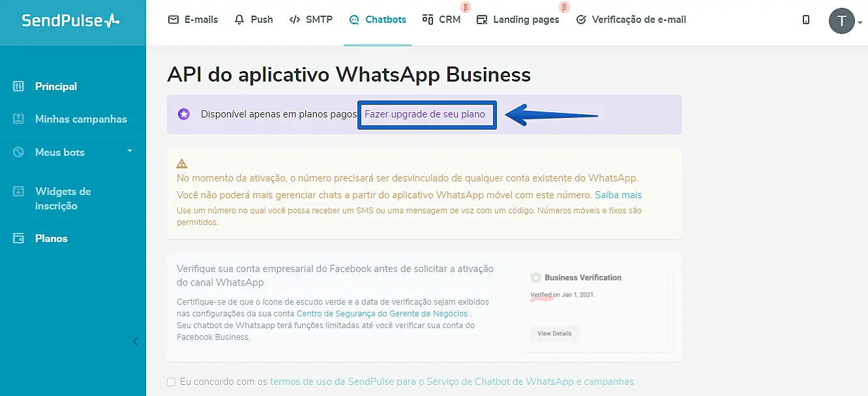Image resolution: width=868 pixels, height=396 pixels.
Task: Click the Saiba mais link
Action: [618, 195]
